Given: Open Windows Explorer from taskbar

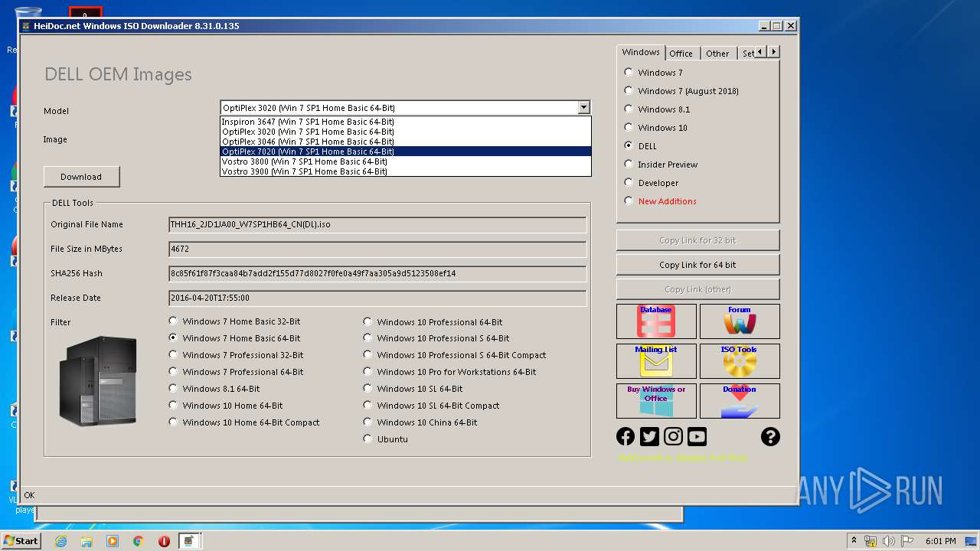Looking at the screenshot, I should pyautogui.click(x=87, y=541).
